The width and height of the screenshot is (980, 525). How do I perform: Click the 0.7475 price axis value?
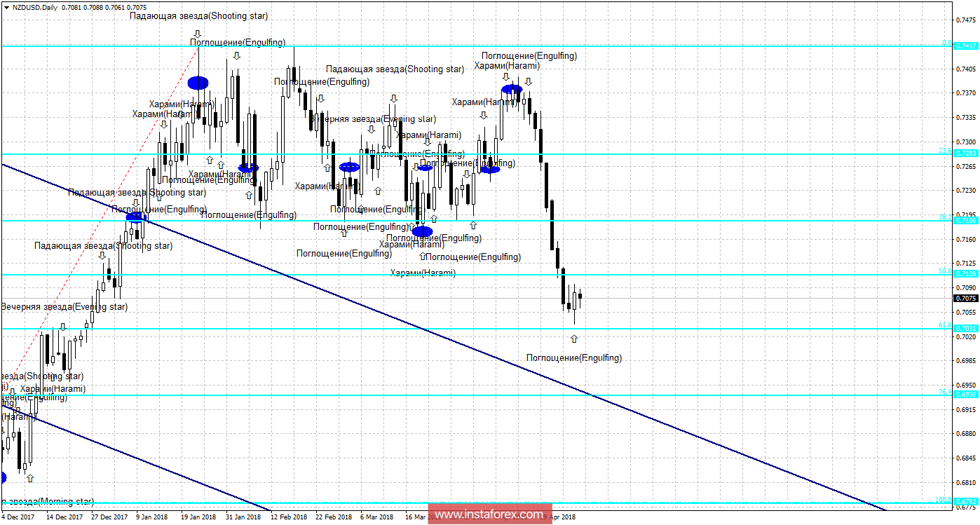click(966, 20)
